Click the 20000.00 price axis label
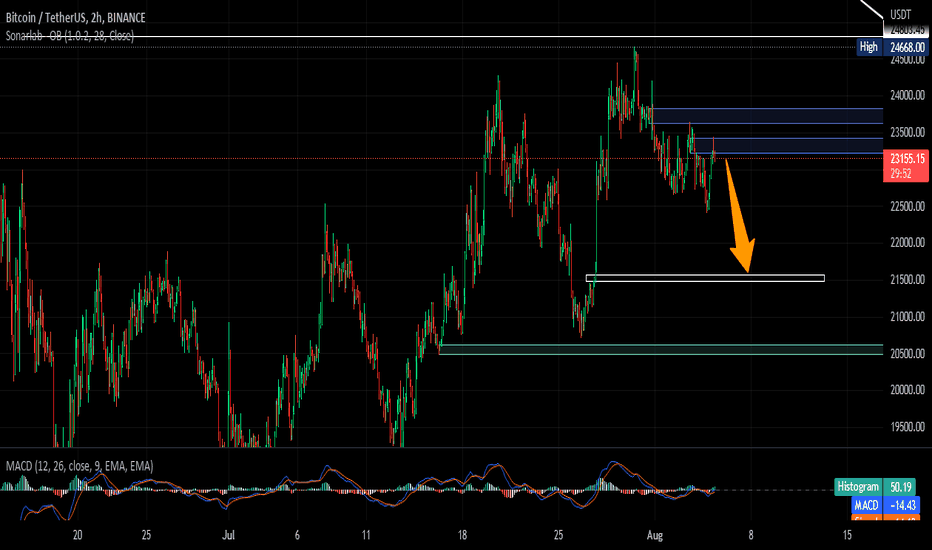Image resolution: width=932 pixels, height=550 pixels. (x=907, y=389)
